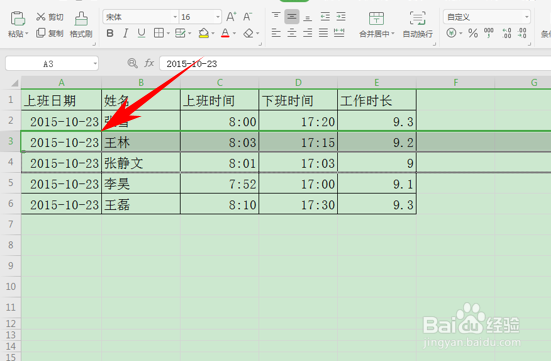Click the fx insert function button
551x362 pixels.
[x=149, y=63]
